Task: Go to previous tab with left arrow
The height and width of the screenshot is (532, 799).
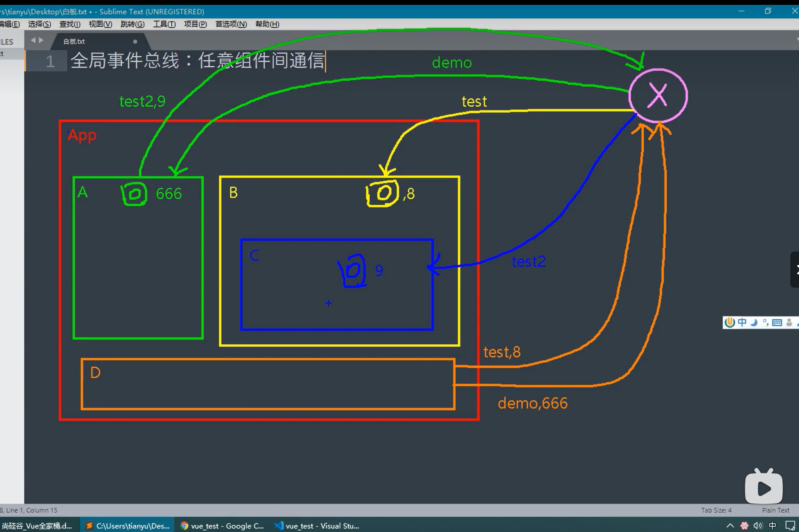Action: coord(33,40)
